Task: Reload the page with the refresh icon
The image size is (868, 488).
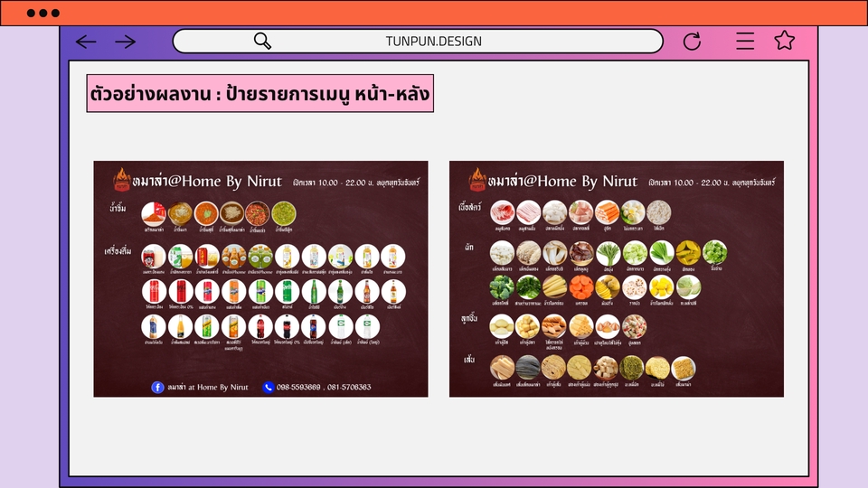Action: (692, 41)
